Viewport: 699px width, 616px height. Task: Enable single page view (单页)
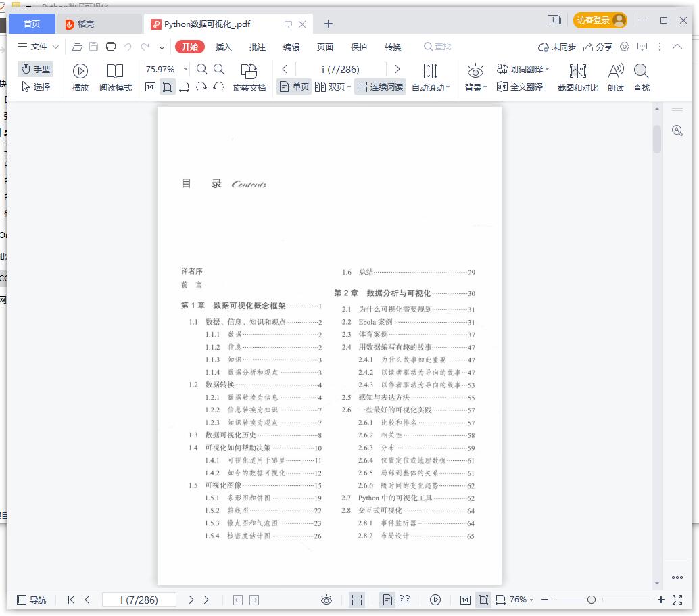(x=294, y=87)
